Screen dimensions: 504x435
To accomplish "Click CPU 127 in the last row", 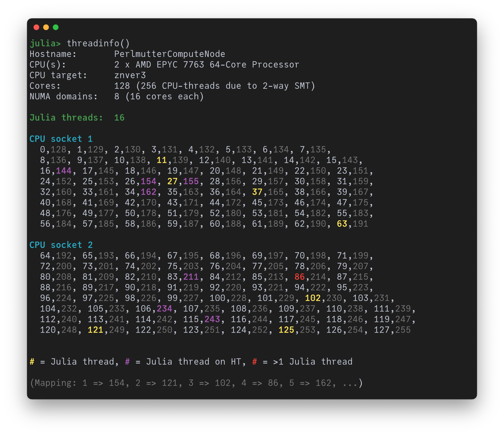I will [382, 330].
